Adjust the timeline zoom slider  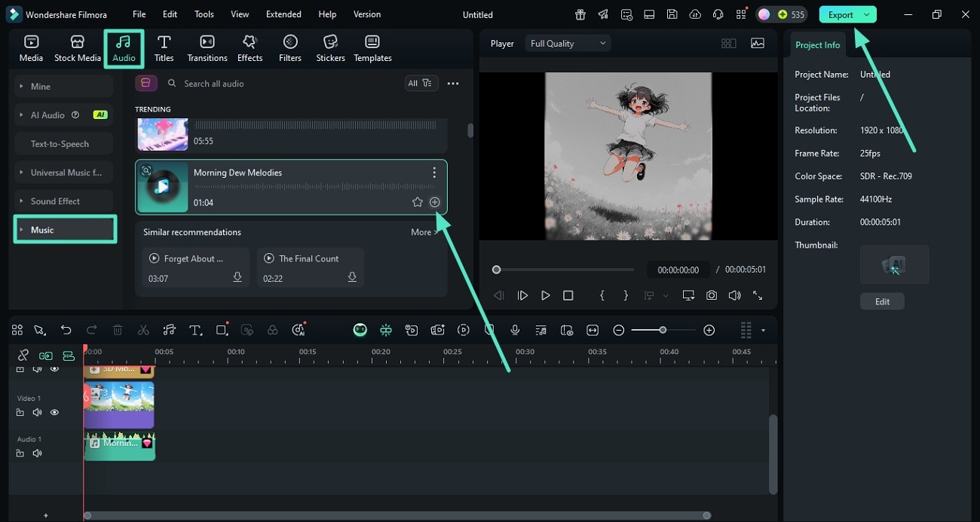coord(663,330)
